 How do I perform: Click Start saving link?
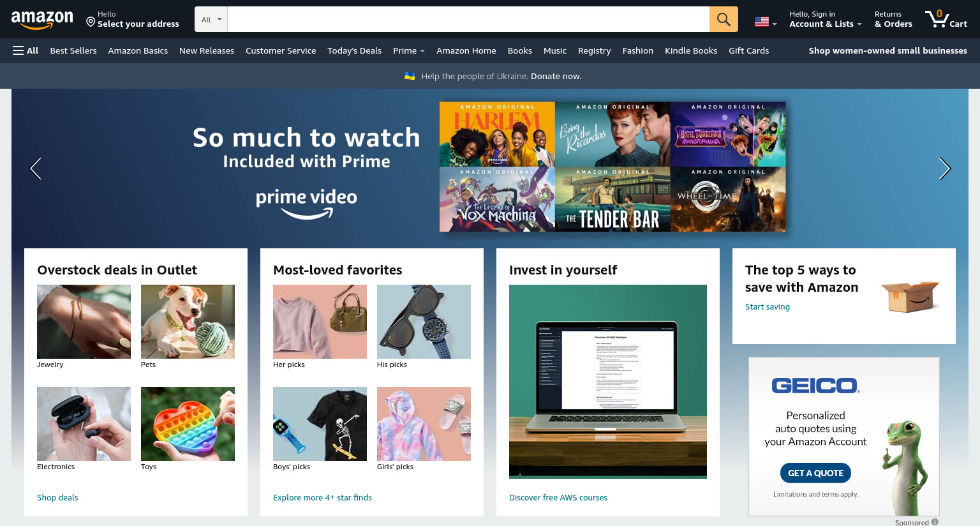point(768,306)
